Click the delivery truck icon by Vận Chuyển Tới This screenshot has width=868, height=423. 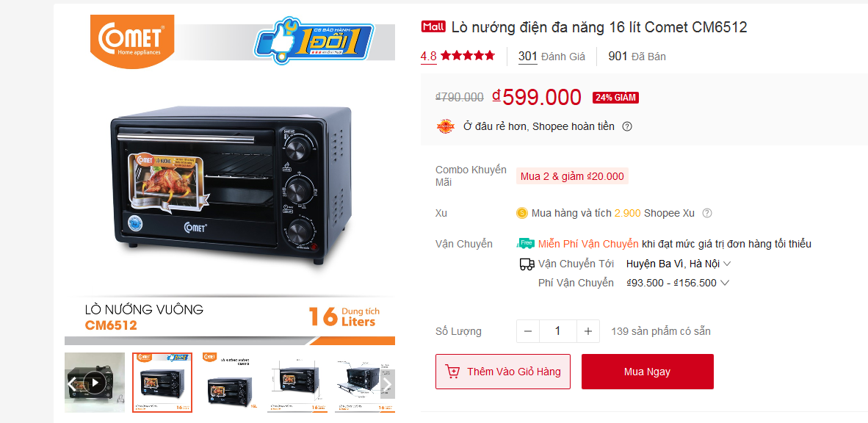527,264
